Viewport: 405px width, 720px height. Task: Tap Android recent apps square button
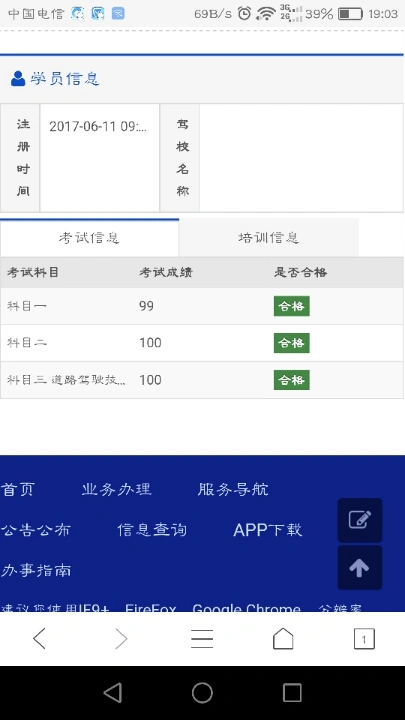click(x=292, y=692)
